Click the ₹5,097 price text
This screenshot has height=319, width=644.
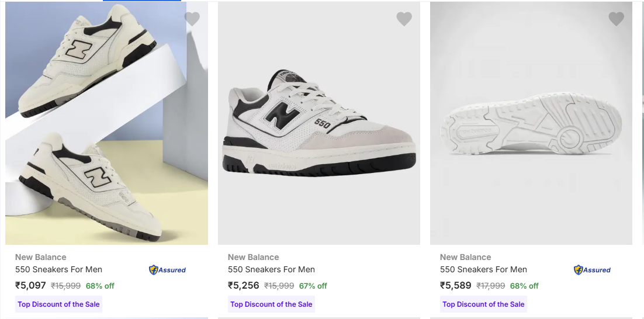pyautogui.click(x=30, y=286)
